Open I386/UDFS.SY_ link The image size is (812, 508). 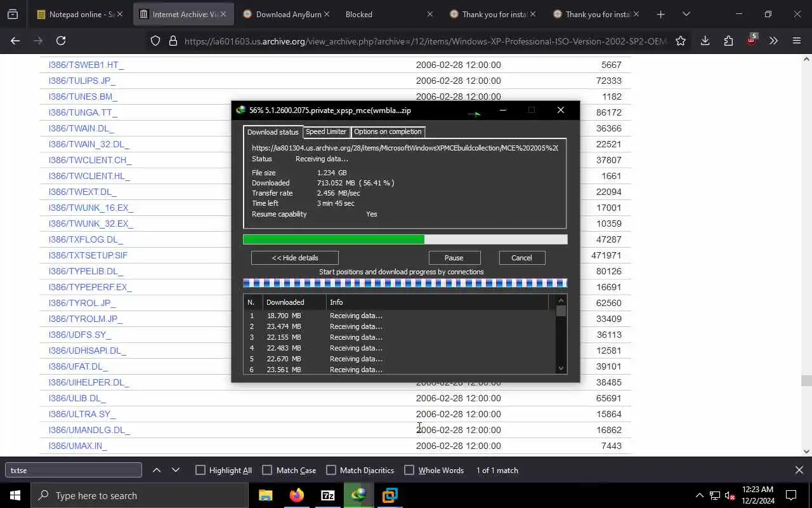80,335
